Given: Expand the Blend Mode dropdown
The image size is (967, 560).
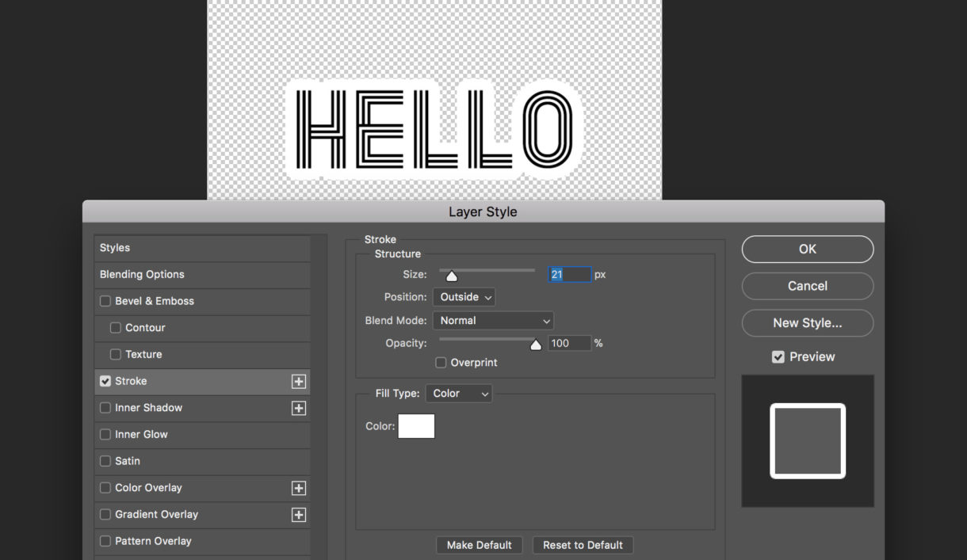Looking at the screenshot, I should tap(492, 321).
